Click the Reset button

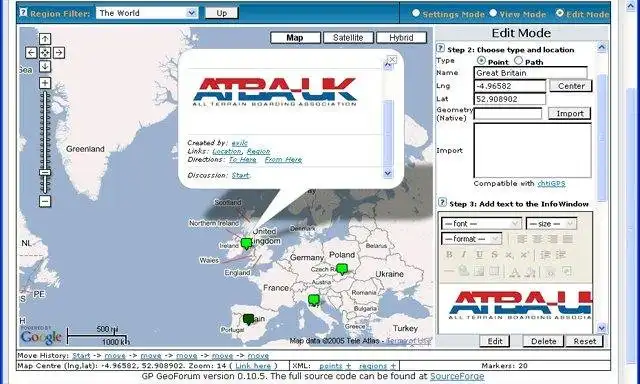[584, 341]
